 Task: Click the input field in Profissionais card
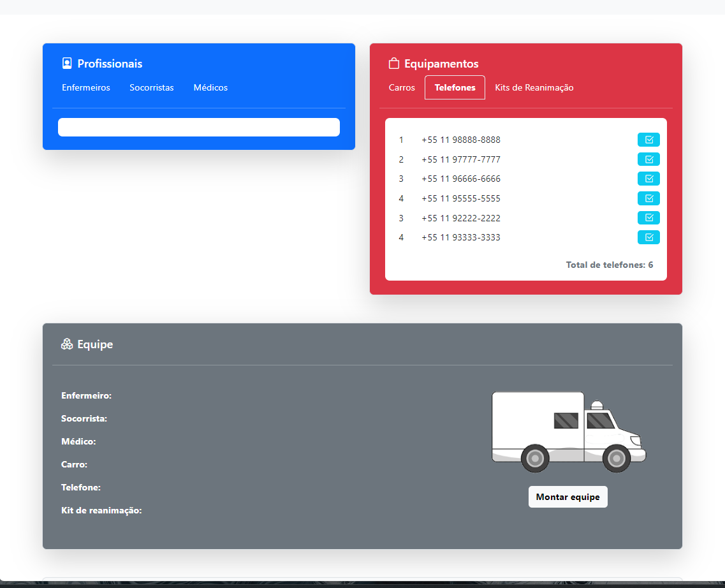[199, 127]
